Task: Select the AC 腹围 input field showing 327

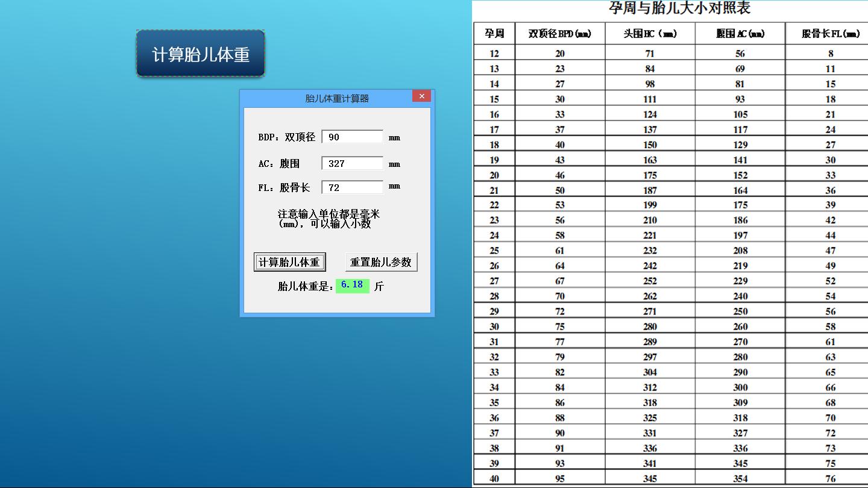Action: tap(352, 163)
